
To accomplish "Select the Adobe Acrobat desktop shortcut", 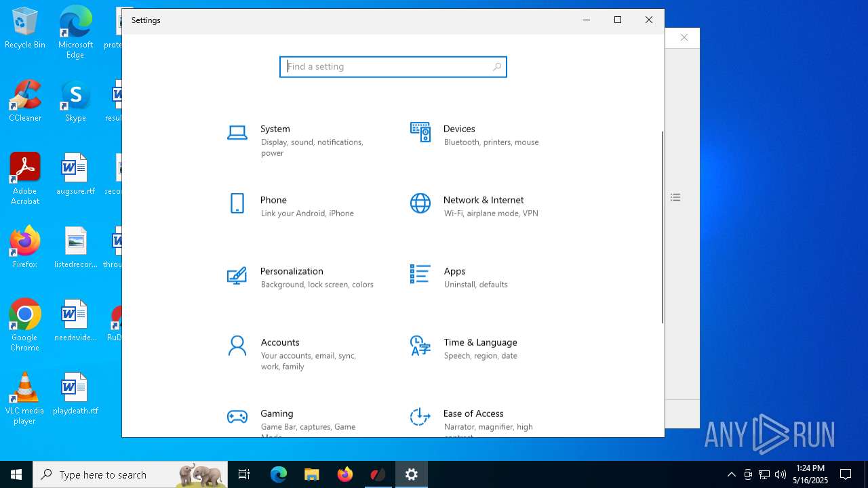I will coord(25,179).
